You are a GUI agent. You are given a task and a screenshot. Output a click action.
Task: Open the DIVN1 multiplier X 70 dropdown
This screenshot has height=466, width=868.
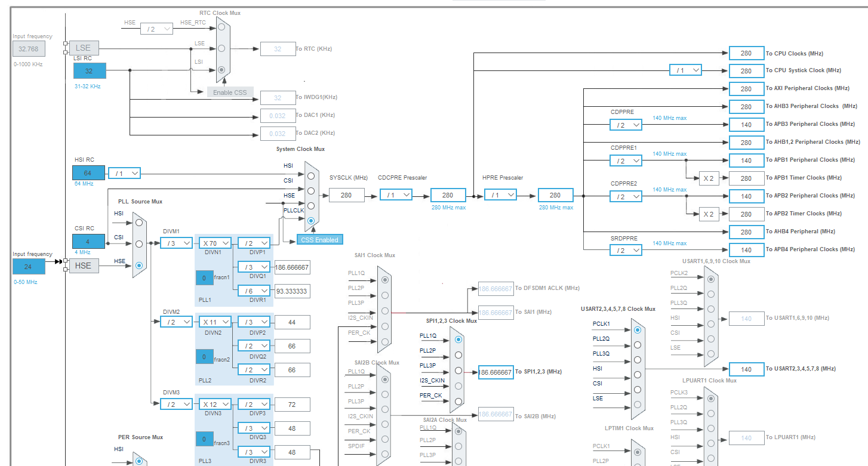coord(214,243)
